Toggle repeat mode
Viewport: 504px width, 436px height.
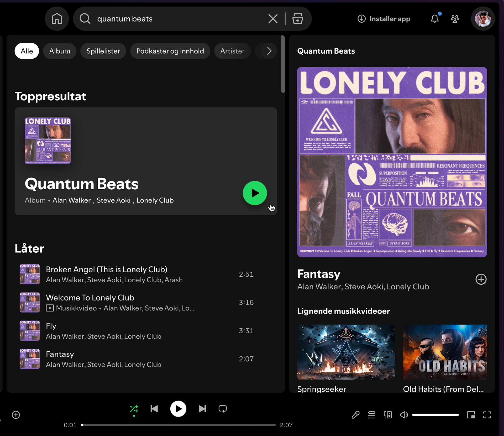click(x=223, y=409)
